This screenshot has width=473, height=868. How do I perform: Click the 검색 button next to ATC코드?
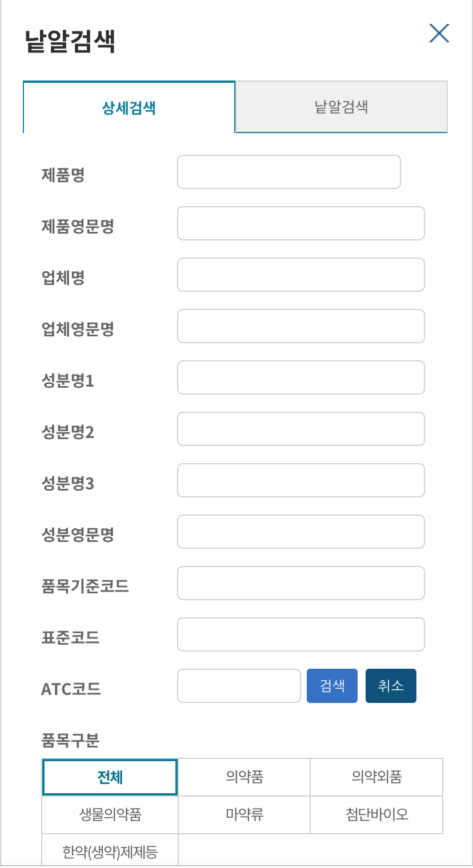[x=332, y=686]
